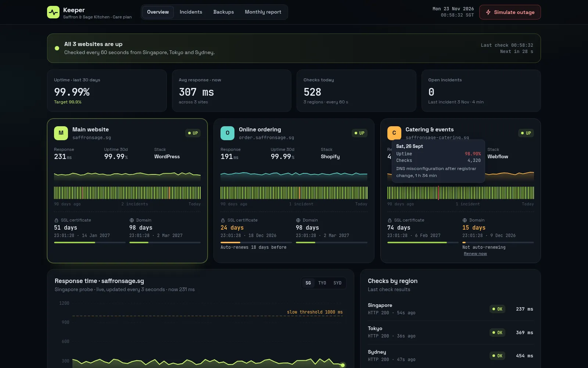Image resolution: width=588 pixels, height=368 pixels.
Task: Switch to the Incidents tab
Action: (191, 12)
